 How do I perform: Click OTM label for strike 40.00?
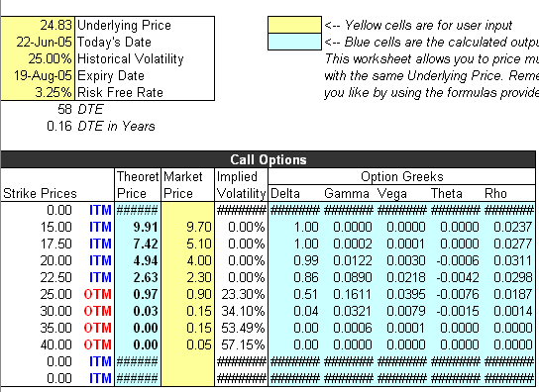click(x=98, y=344)
